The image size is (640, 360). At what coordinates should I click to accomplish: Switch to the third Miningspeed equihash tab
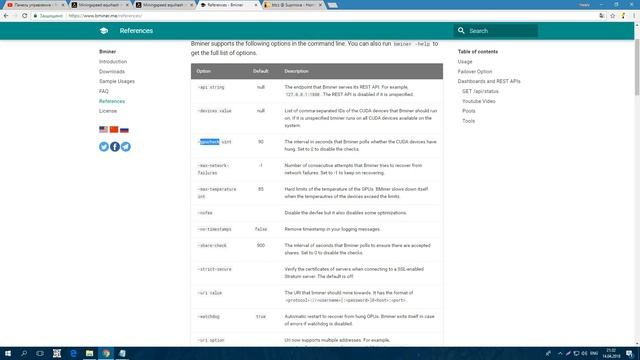pos(163,5)
